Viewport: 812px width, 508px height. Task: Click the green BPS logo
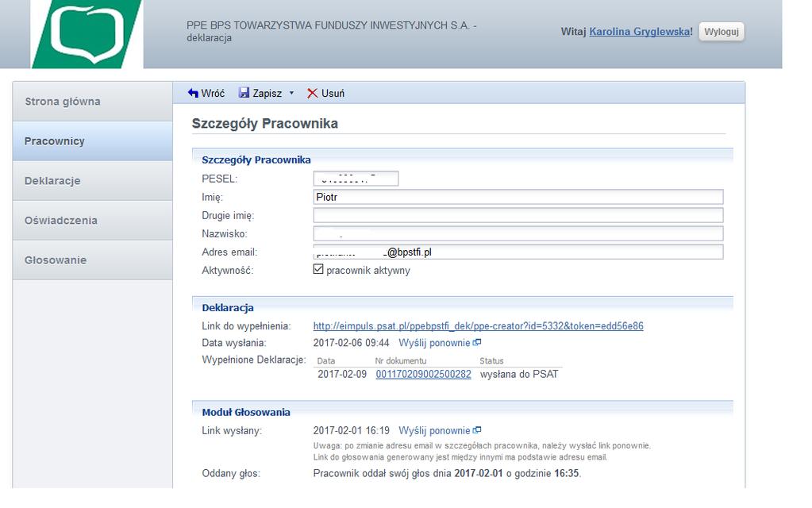pyautogui.click(x=87, y=33)
